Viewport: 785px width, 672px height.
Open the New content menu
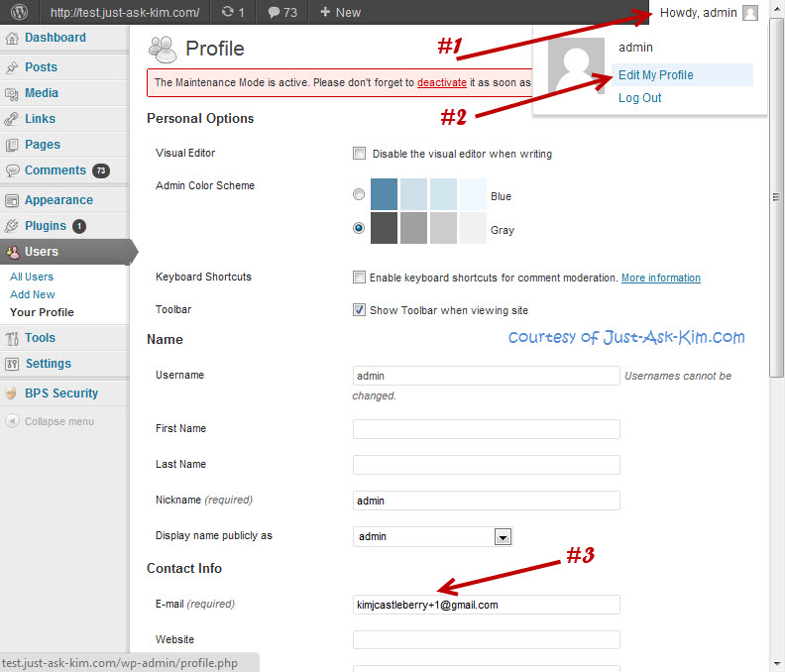pyautogui.click(x=340, y=13)
